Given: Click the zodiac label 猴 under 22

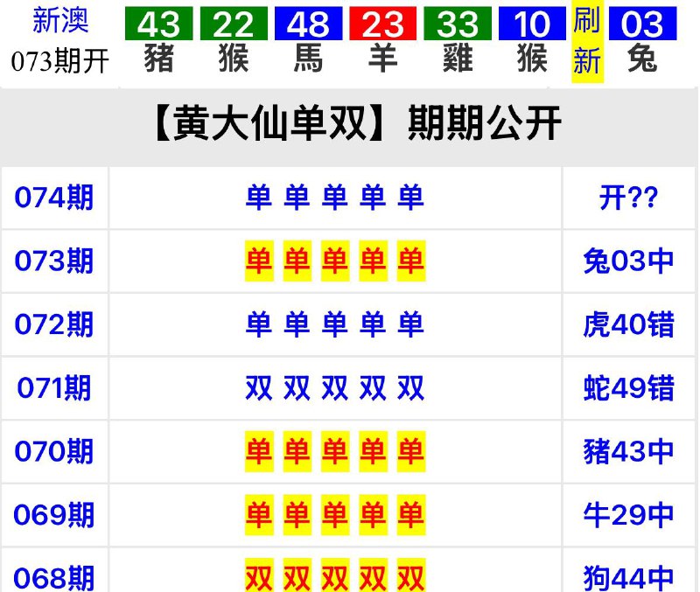Looking at the screenshot, I should coord(234,59).
